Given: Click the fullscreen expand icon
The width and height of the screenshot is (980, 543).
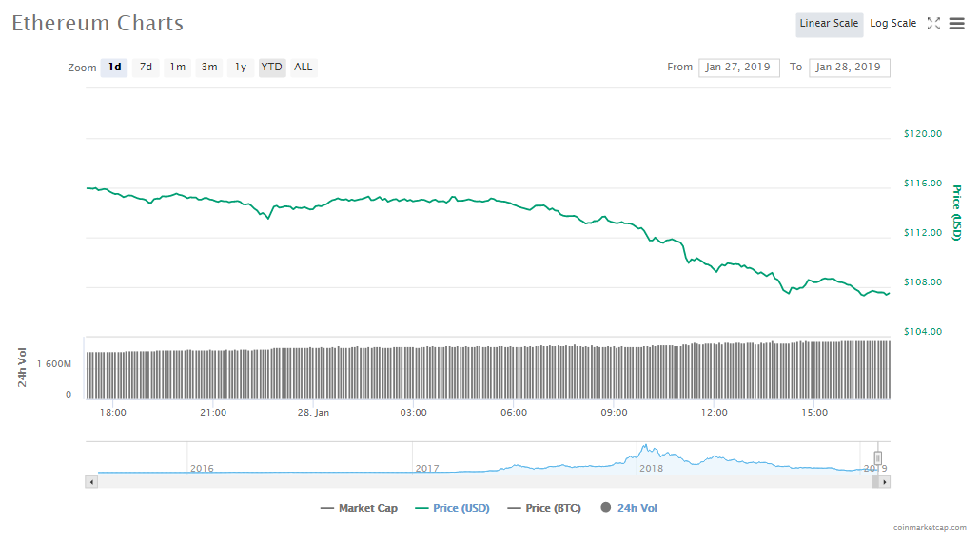Looking at the screenshot, I should 933,24.
